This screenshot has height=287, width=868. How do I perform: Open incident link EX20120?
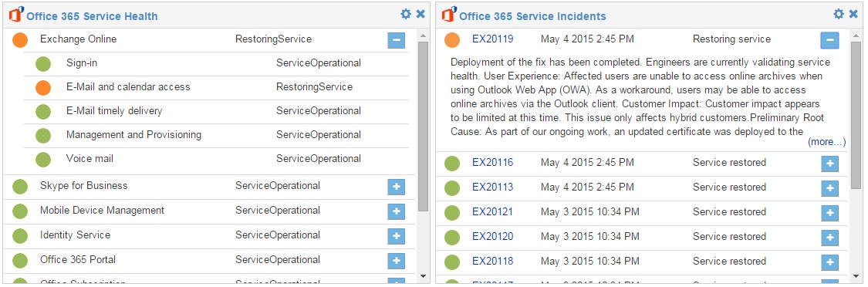point(493,237)
